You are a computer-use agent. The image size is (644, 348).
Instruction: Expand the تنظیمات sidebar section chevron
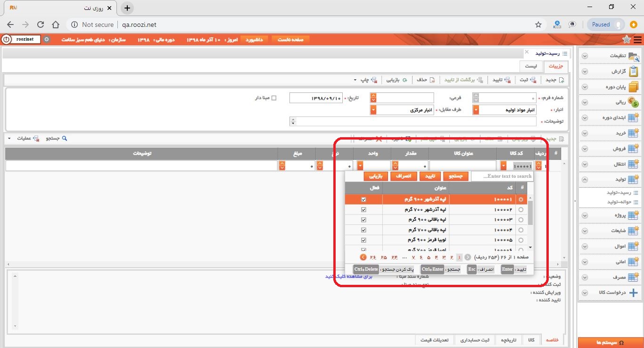point(585,56)
